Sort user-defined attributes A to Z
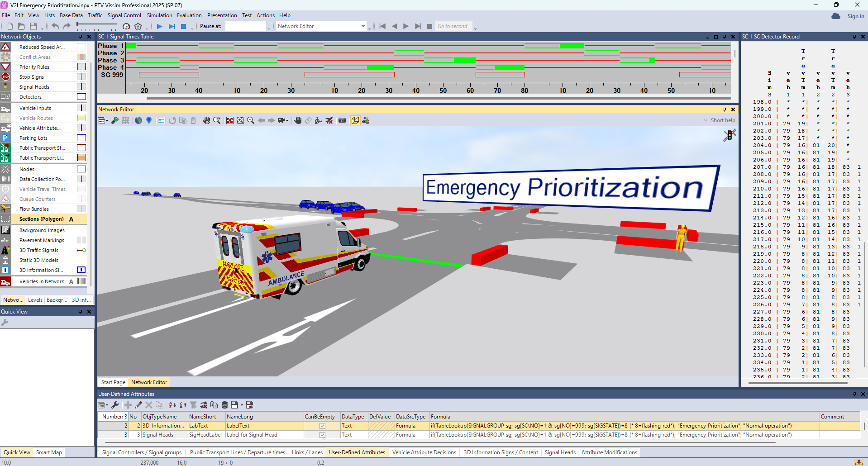 [172, 405]
